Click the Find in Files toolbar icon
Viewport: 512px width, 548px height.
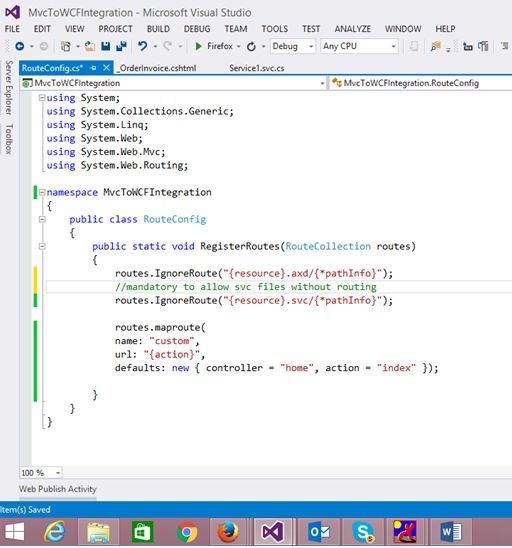tap(435, 46)
